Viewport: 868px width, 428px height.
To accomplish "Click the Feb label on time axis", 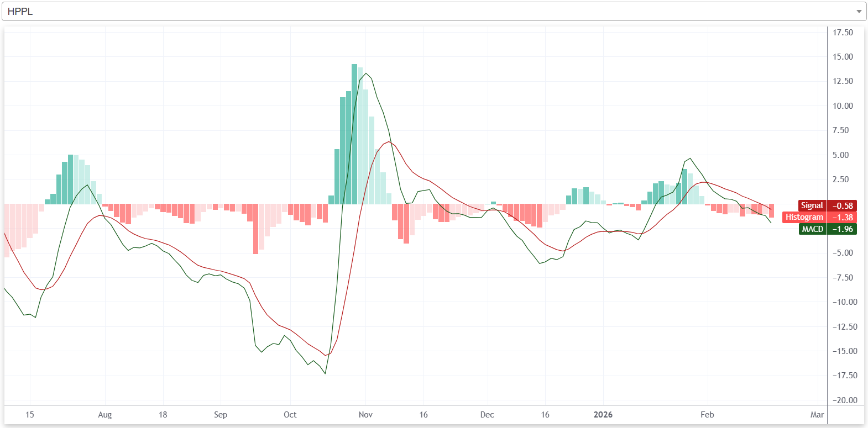I will pos(707,415).
